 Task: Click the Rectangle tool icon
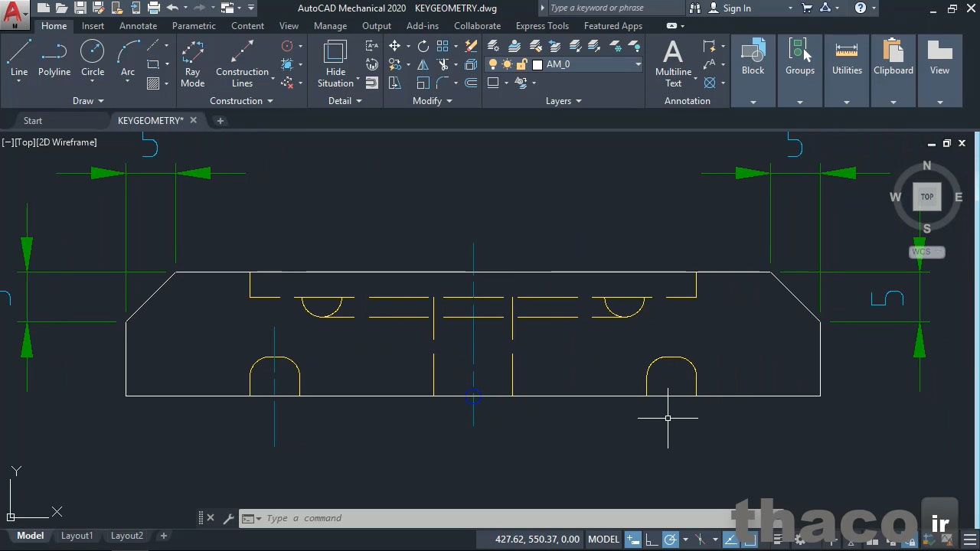(153, 64)
